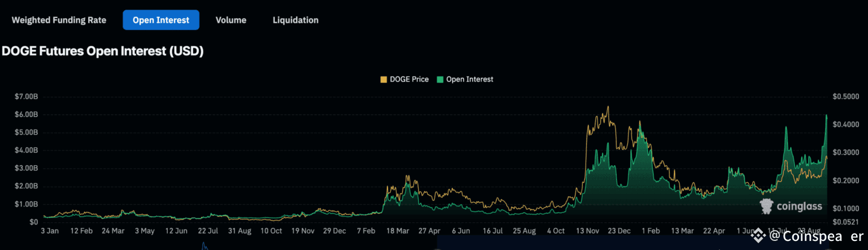Screen dimensions: 868x250
Task: Click the $0.4000 price axis label
Action: [x=847, y=124]
